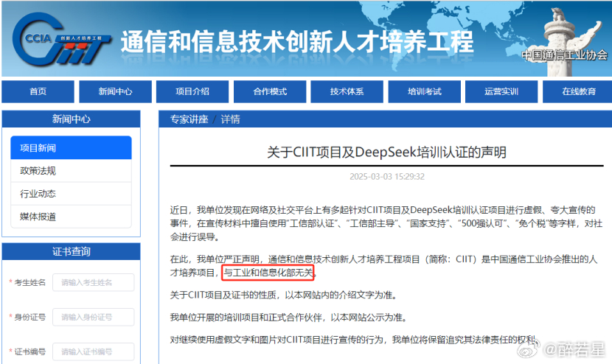Open the 培训考试 navigation tab
Viewport: 612px width, 364px height.
(424, 91)
